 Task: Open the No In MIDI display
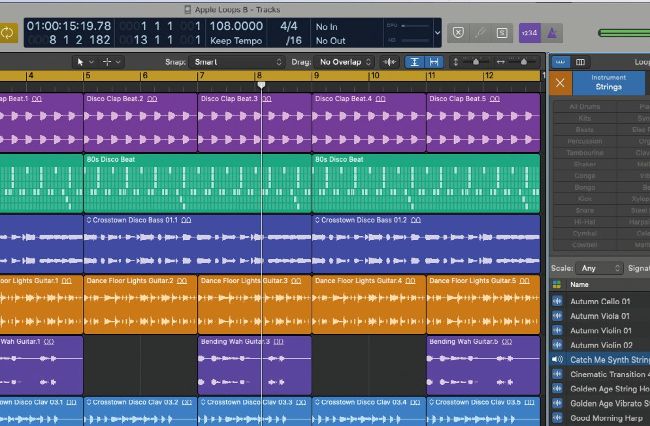327,27
